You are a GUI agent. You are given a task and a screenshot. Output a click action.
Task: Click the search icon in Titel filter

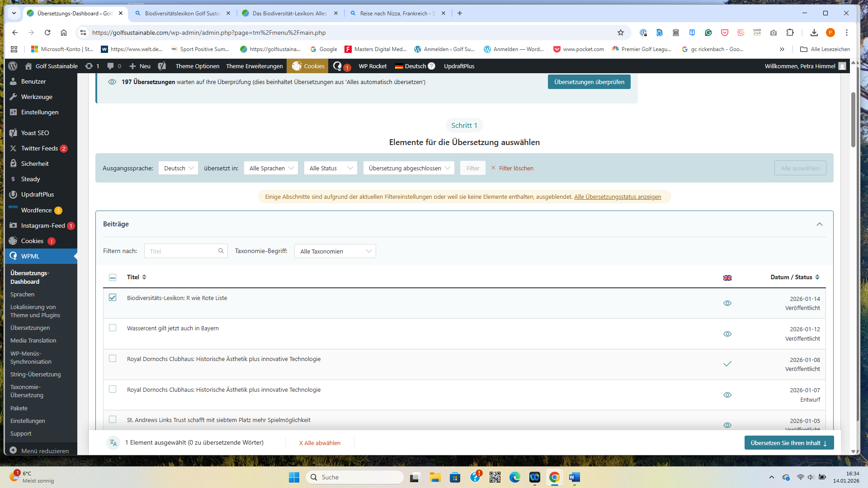[x=221, y=251]
